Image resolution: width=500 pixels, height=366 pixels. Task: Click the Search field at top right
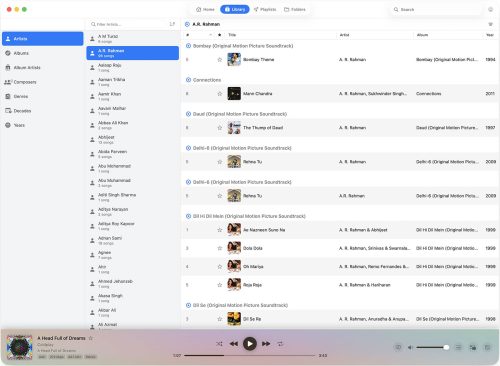436,9
